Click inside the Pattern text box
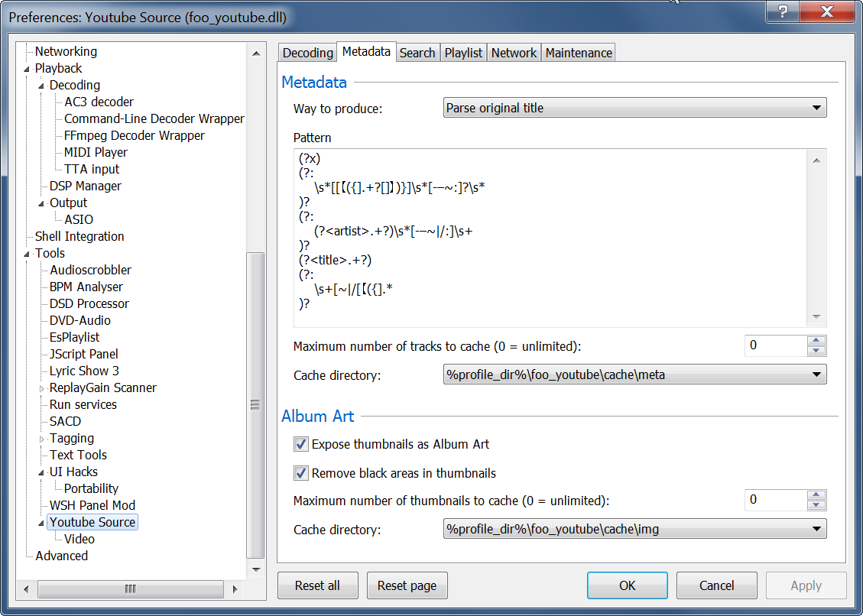863x616 pixels. click(550, 237)
